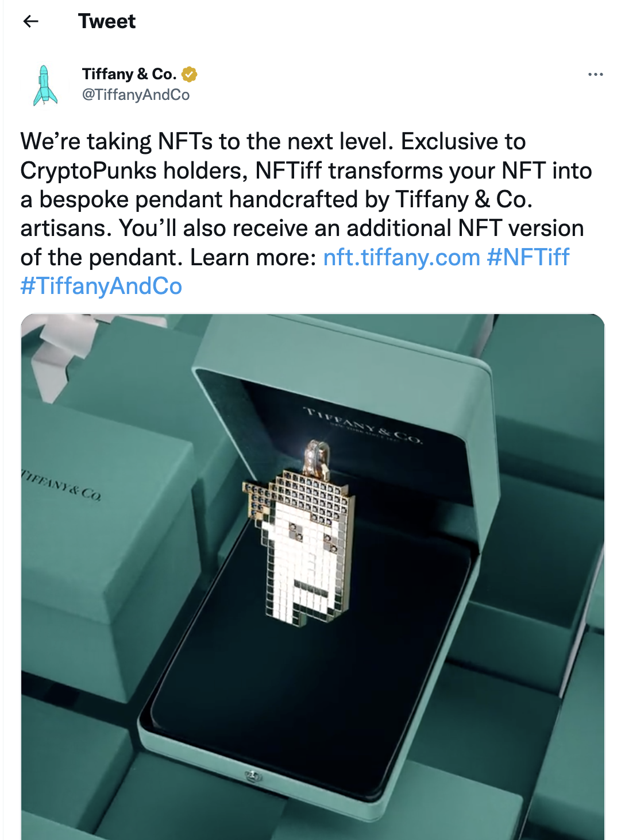
Task: Click the @TiffanyAndCo handle
Action: tap(136, 95)
